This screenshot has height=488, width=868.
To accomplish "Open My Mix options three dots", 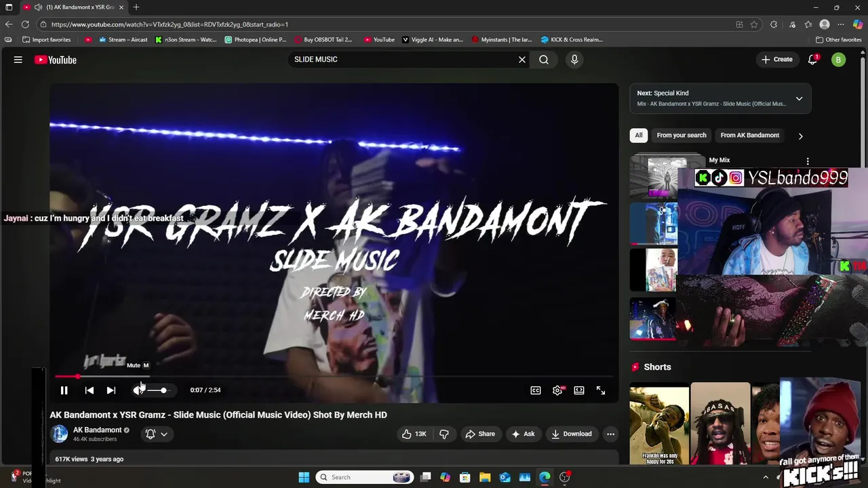I will [808, 161].
